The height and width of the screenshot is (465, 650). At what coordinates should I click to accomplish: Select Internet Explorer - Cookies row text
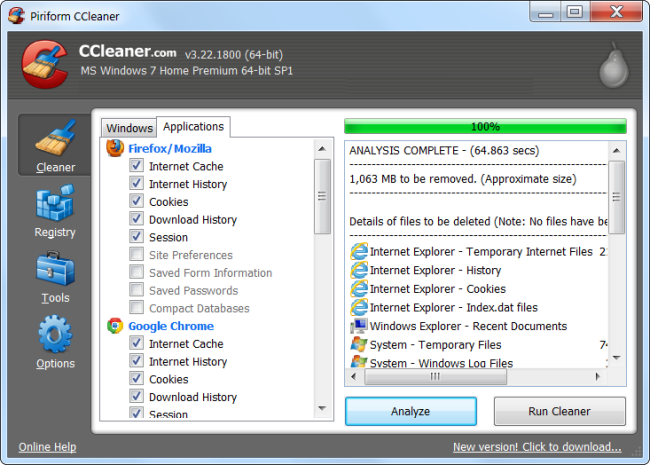coord(438,289)
